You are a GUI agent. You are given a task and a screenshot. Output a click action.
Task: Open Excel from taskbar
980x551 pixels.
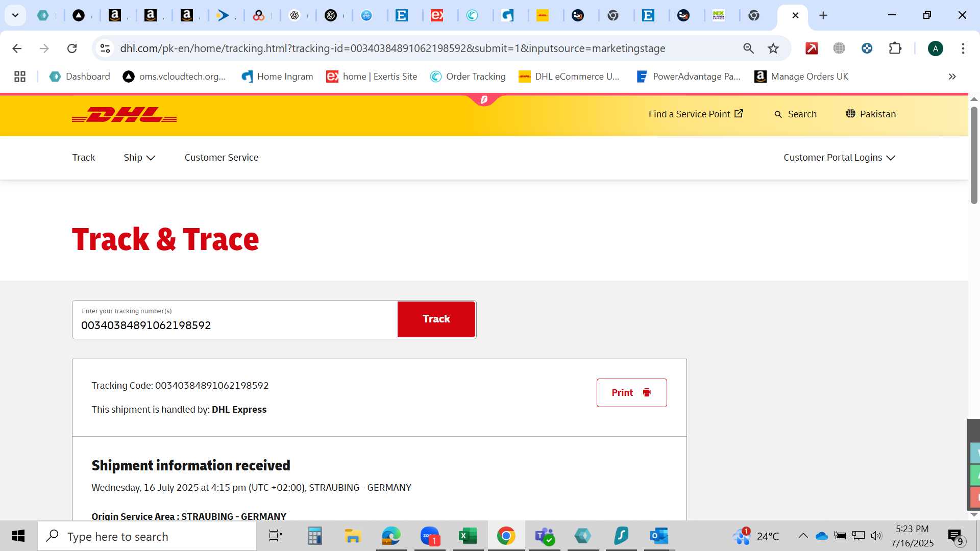point(468,536)
